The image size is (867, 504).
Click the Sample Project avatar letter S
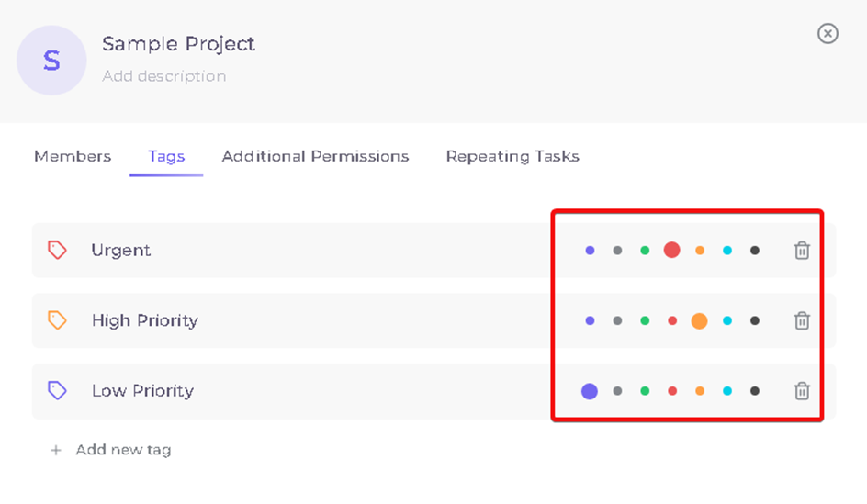click(x=51, y=61)
